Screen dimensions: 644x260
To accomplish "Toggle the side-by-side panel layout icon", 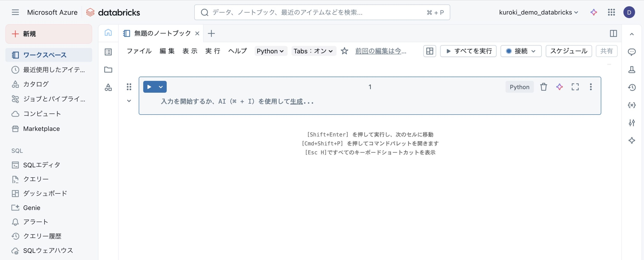I will click(613, 33).
